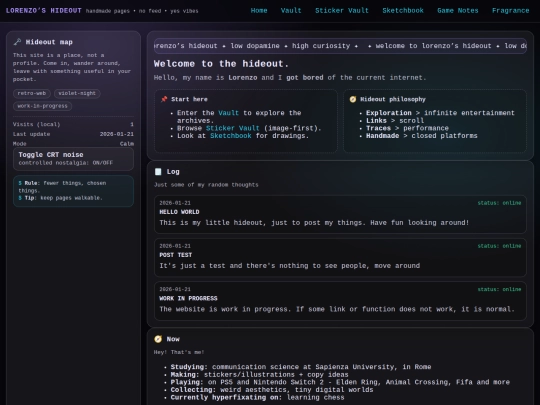The height and width of the screenshot is (405, 540).
Task: Go to the Vault page in navigation
Action: pos(291,11)
